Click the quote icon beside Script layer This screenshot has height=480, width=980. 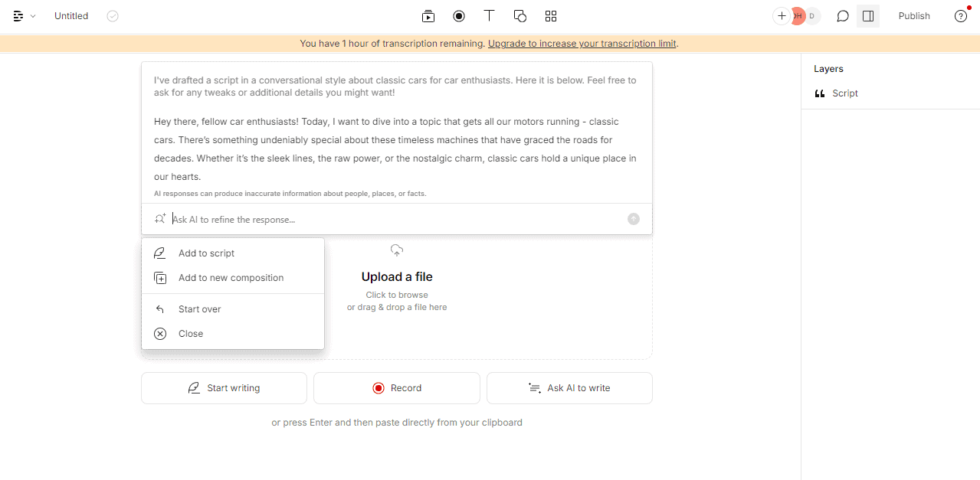click(x=820, y=93)
